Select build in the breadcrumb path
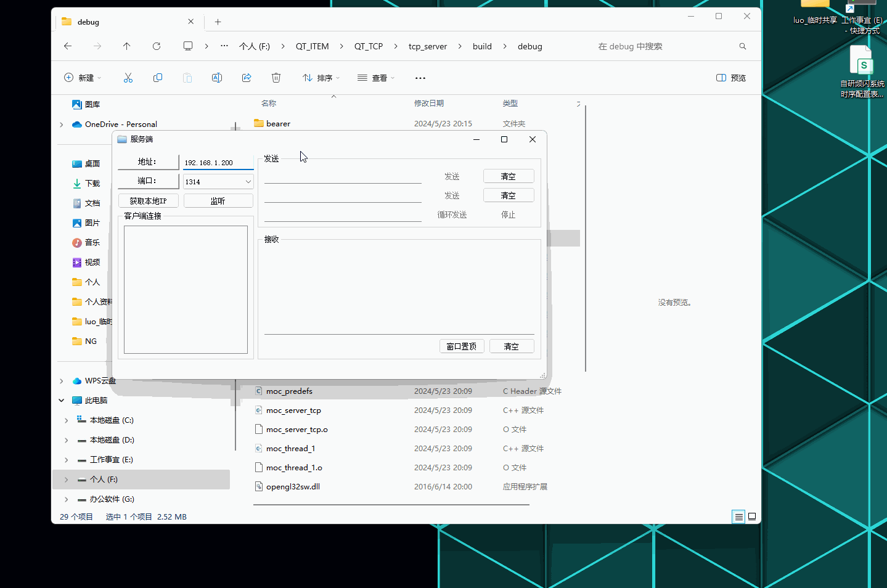Screen dimensions: 887x588 pyautogui.click(x=482, y=46)
